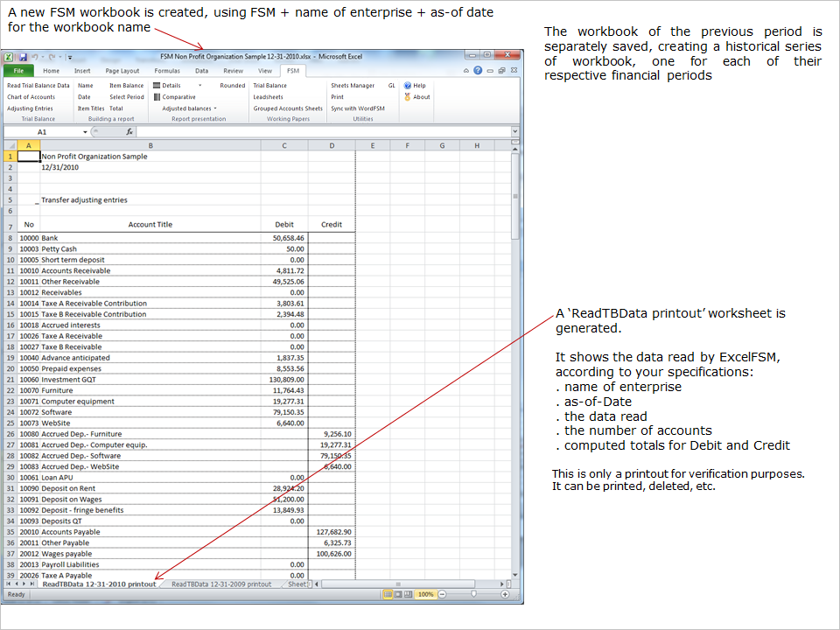Switch to ReadTBData 12-31-2009 printout sheet tab
Viewport: 840px width, 630px height.
pyautogui.click(x=221, y=584)
